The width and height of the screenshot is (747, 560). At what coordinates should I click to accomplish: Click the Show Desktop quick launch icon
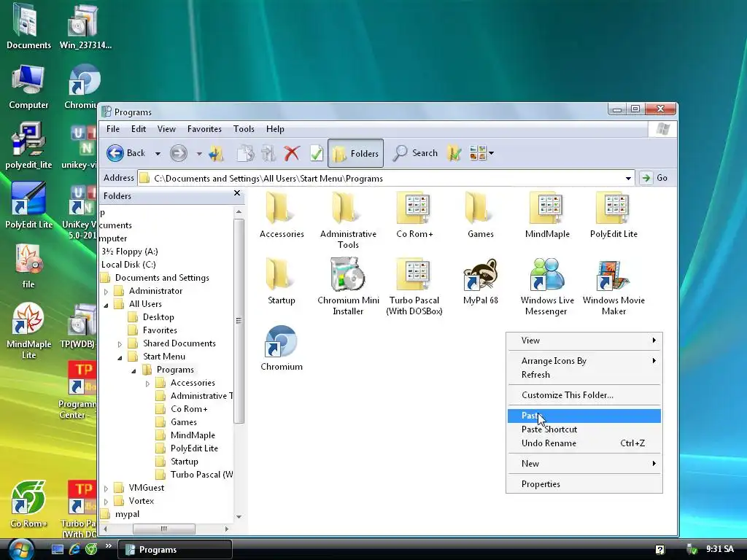coord(58,550)
